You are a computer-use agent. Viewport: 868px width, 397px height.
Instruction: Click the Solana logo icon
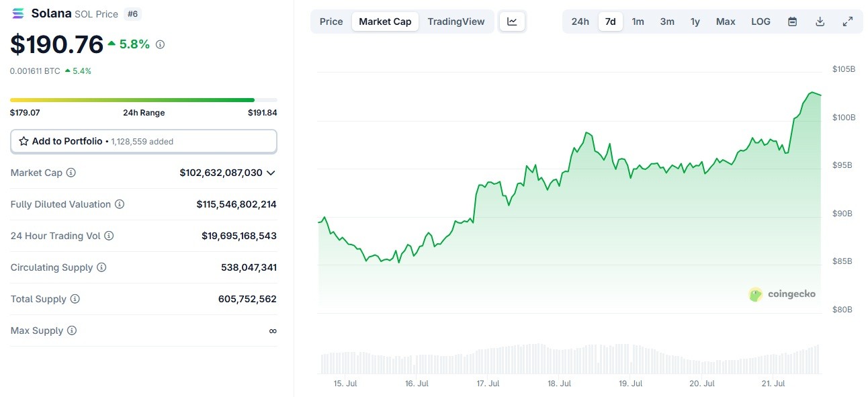(x=18, y=13)
